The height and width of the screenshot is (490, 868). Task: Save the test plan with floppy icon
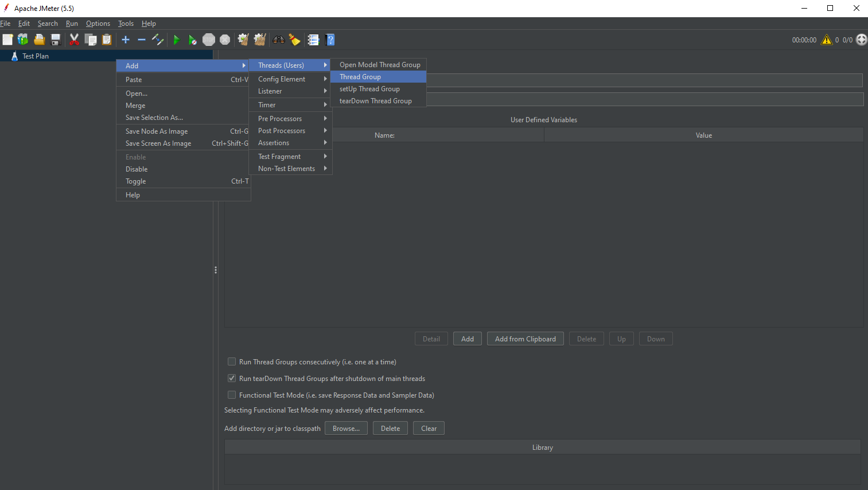(x=56, y=40)
